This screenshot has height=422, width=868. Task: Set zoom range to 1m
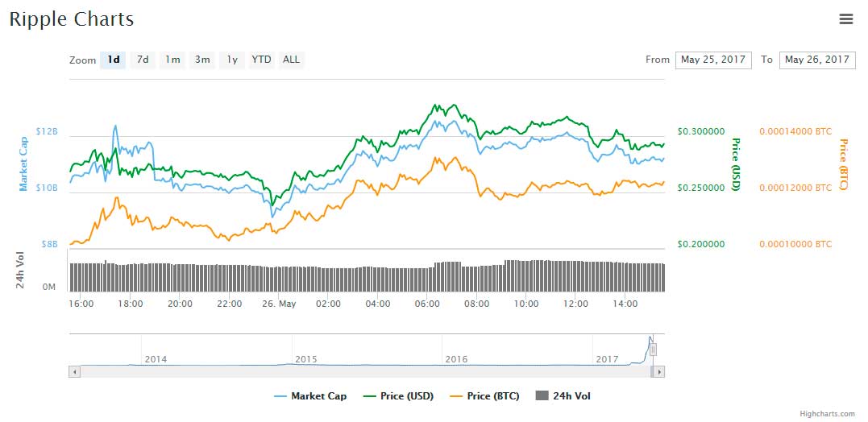click(x=172, y=60)
